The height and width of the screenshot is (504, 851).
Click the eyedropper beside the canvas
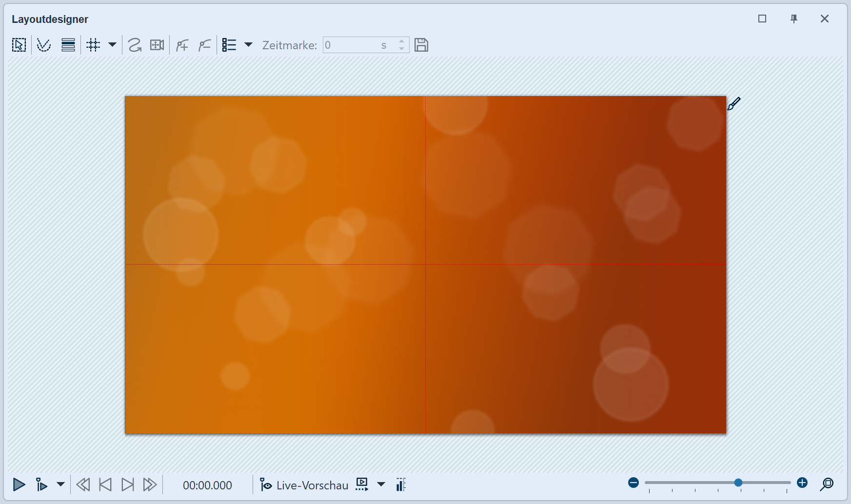(733, 104)
